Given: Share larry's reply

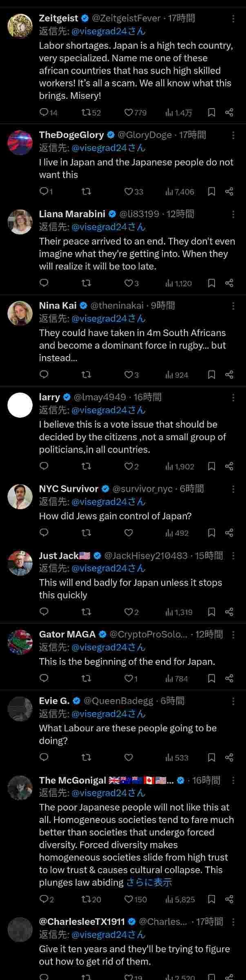Looking at the screenshot, I should pyautogui.click(x=229, y=466).
